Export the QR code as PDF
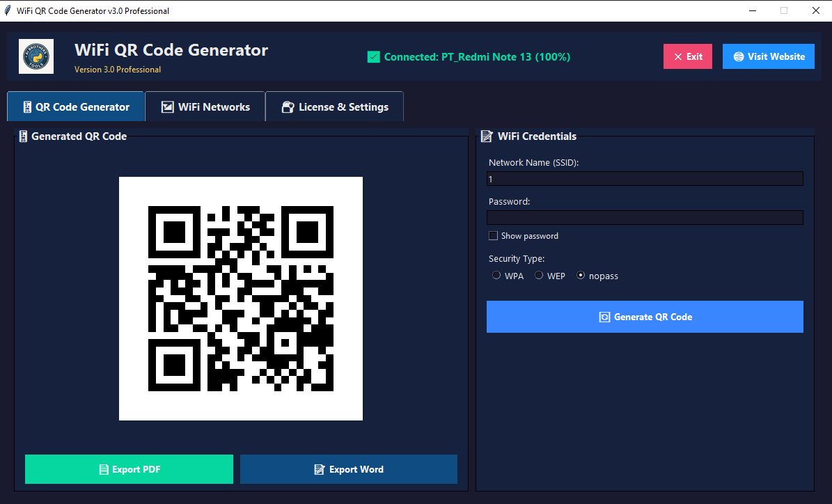 tap(129, 469)
